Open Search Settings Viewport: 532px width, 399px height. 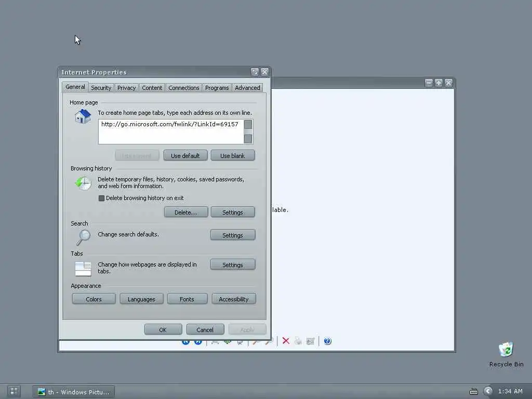[233, 235]
